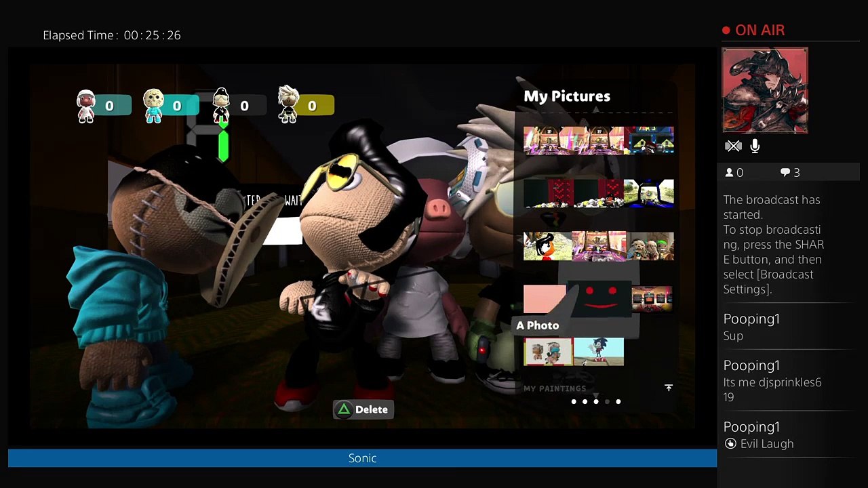The width and height of the screenshot is (868, 488).
Task: Open the black-haired cartoon character picture
Action: click(x=548, y=246)
